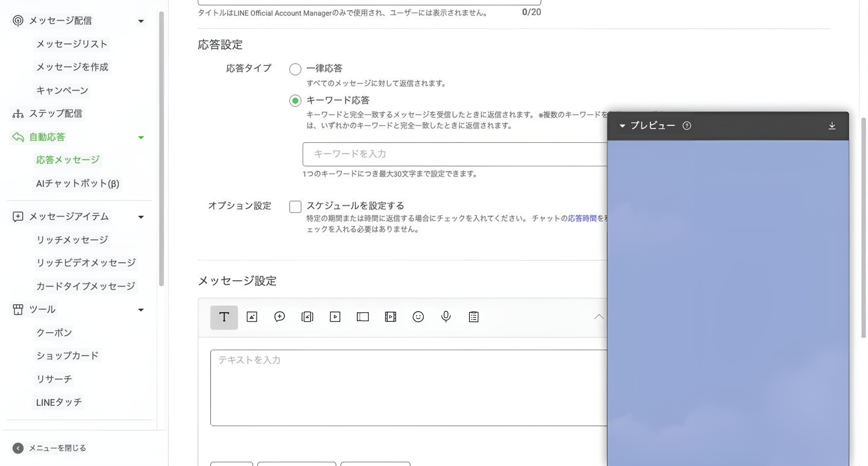Click the メッセージ配信 broadcast icon

(x=18, y=21)
